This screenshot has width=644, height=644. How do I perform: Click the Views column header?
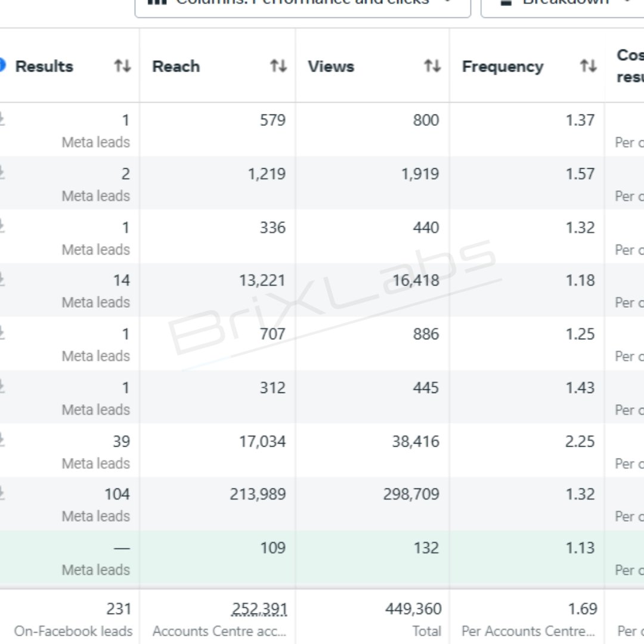point(330,66)
